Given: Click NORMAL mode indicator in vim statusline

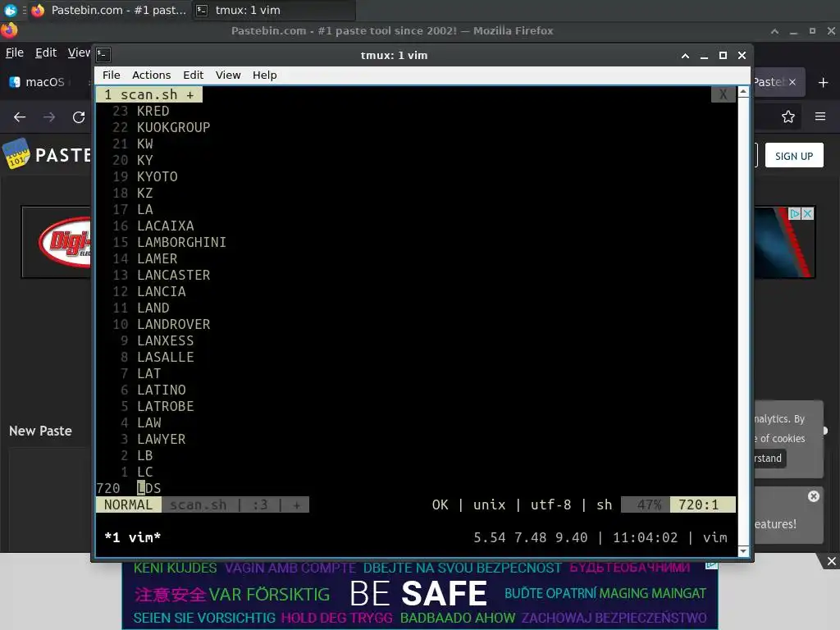Looking at the screenshot, I should pyautogui.click(x=129, y=504).
